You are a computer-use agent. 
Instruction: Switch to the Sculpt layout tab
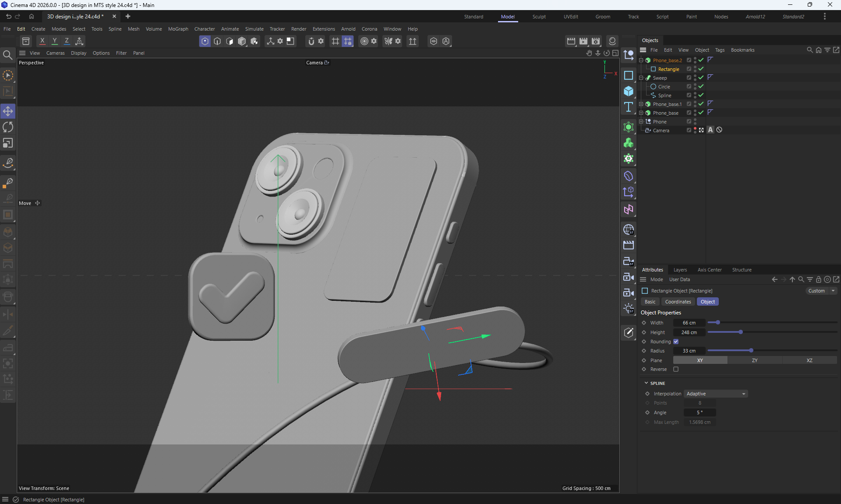pos(539,17)
